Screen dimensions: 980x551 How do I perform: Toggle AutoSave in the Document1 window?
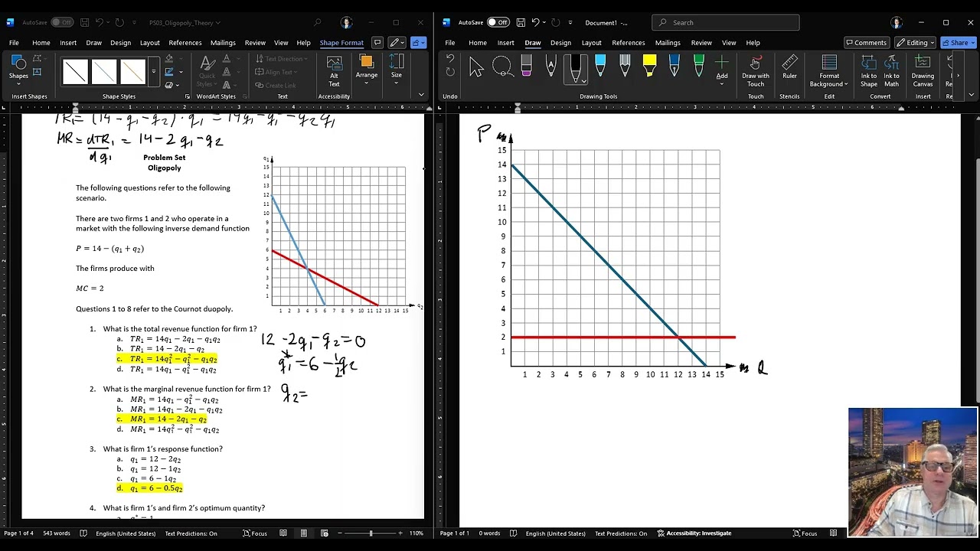click(x=498, y=22)
